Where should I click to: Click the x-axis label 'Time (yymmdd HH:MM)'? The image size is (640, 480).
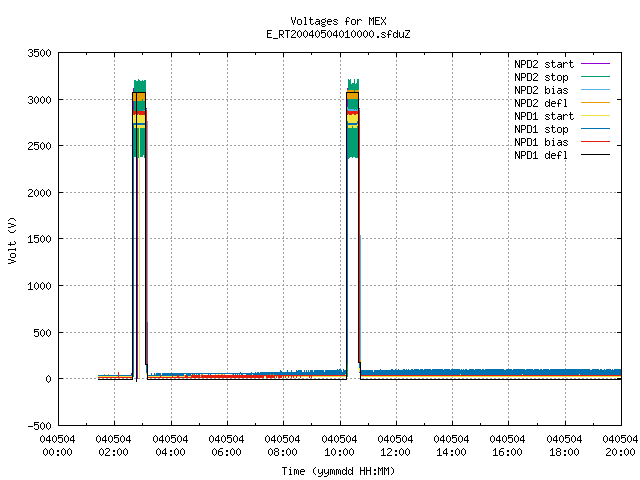[x=338, y=471]
